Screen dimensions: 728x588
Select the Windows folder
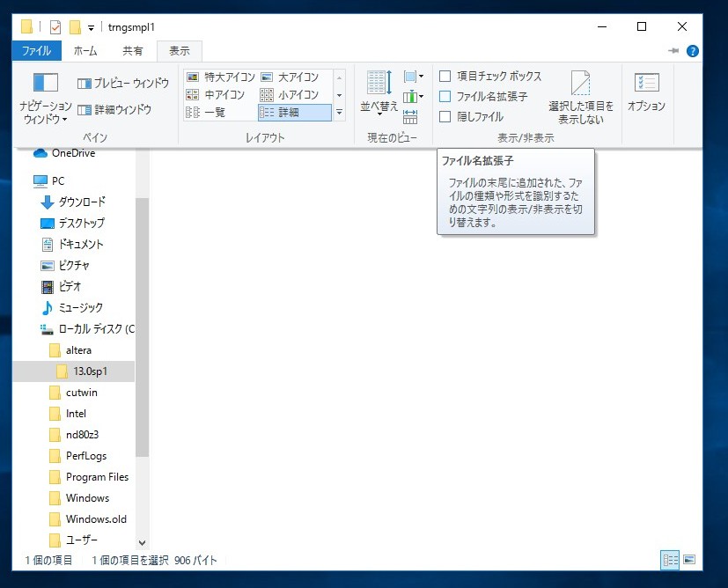pos(79,498)
